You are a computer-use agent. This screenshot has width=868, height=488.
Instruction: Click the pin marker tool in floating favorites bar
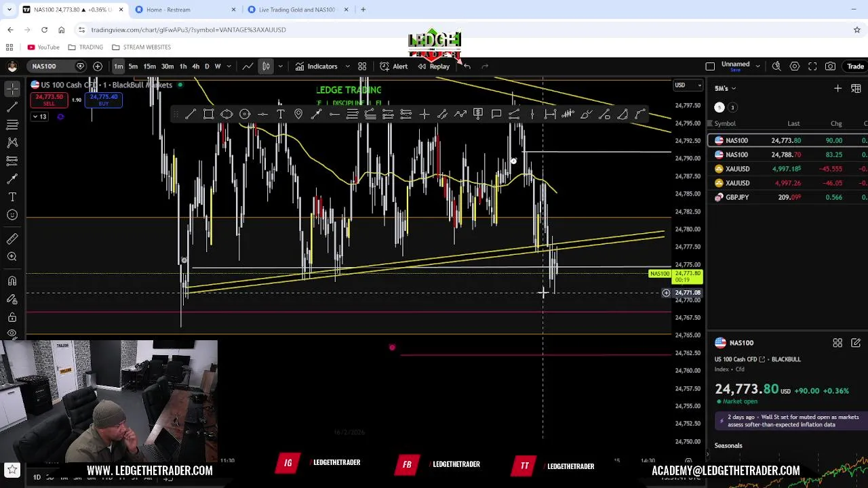tap(298, 114)
